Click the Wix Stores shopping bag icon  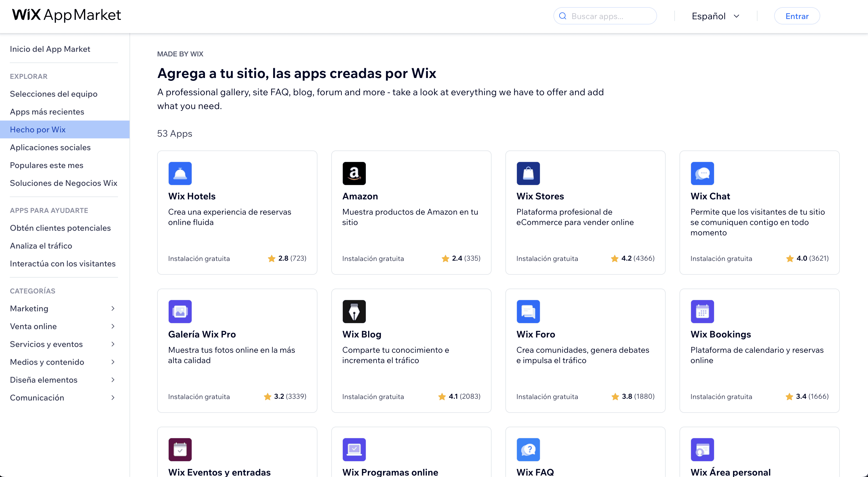pyautogui.click(x=528, y=173)
